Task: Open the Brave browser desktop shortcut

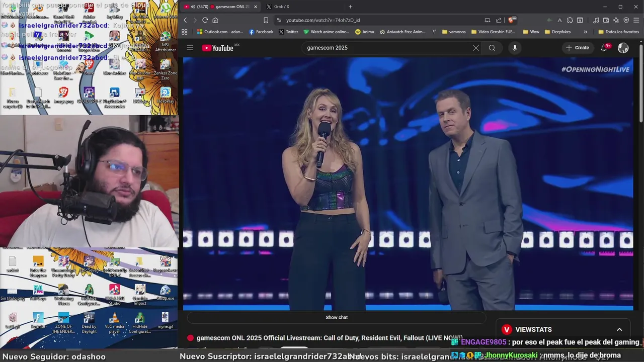Action: tap(89, 67)
